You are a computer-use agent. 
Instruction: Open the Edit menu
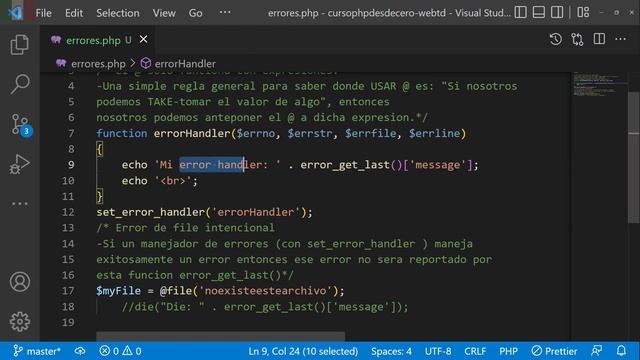(x=74, y=13)
